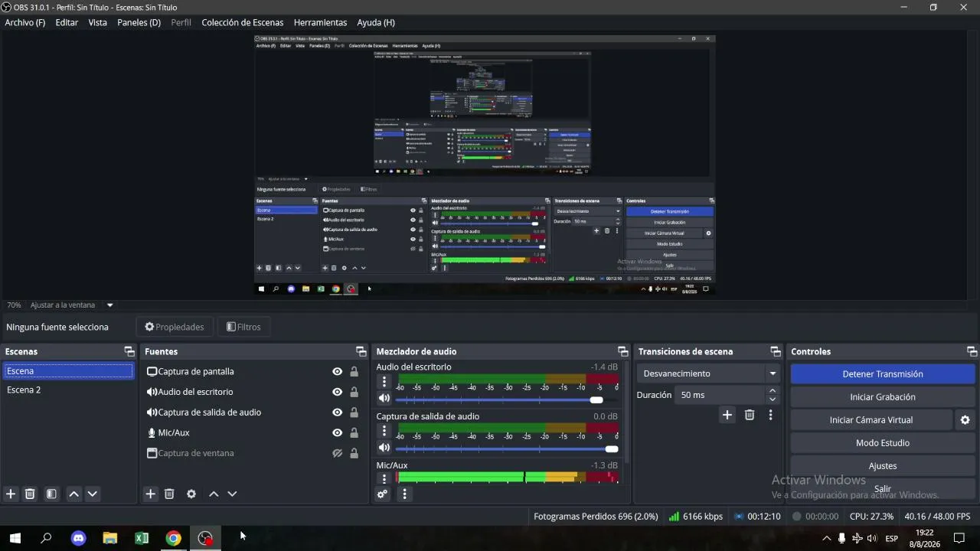Open scene filters icon in Escenas toolbar

(51, 494)
